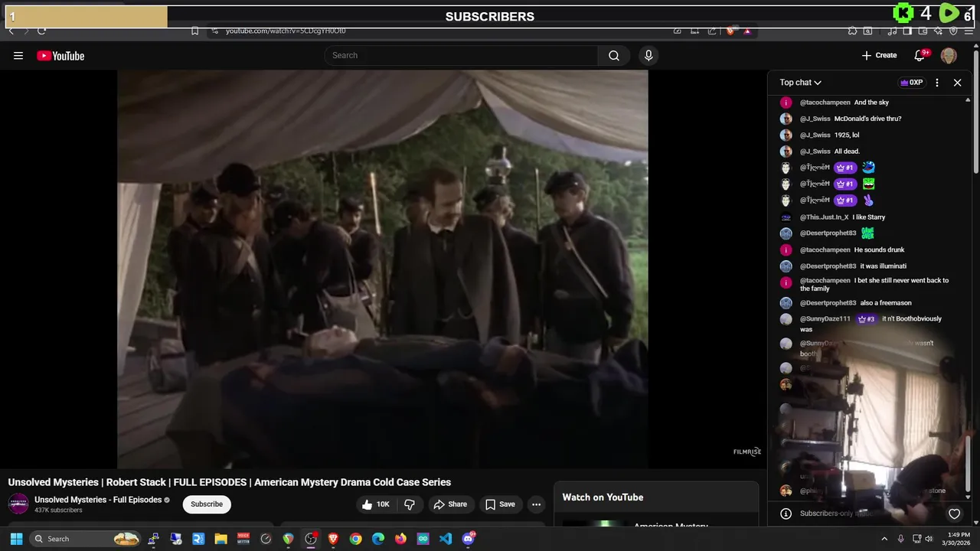The image size is (980, 551).
Task: Open the 0XP channel points badge
Action: pos(911,82)
